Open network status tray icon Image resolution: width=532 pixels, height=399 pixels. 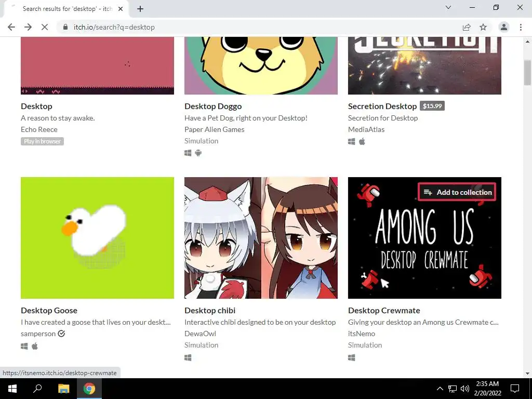coord(453,389)
